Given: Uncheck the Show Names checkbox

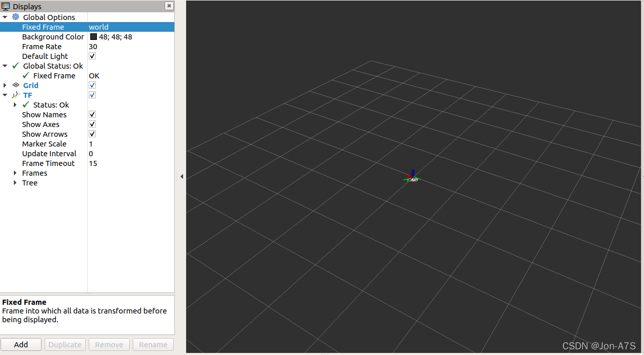Looking at the screenshot, I should click(x=92, y=114).
